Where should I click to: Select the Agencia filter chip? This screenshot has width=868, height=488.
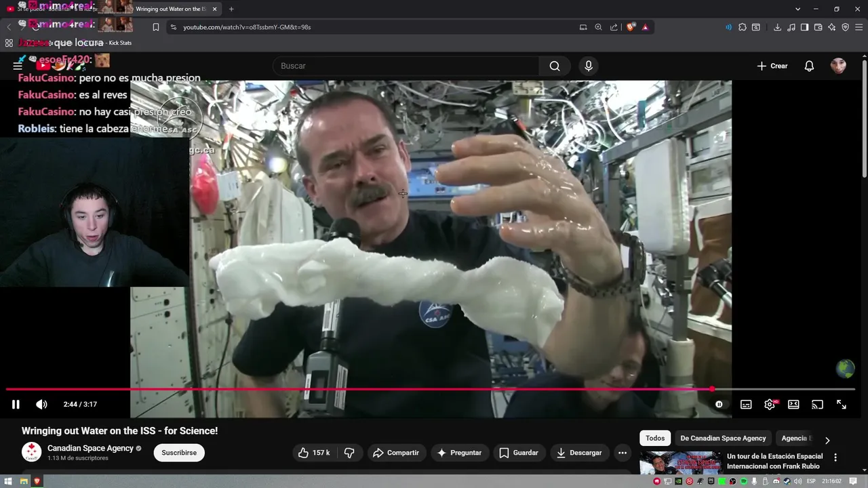pyautogui.click(x=796, y=438)
